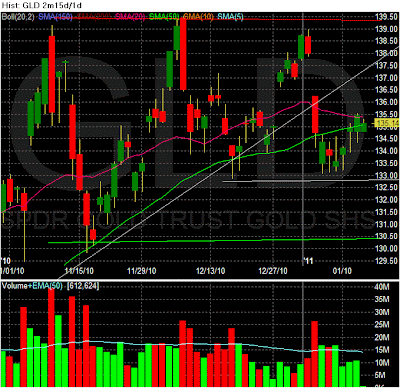
Task: Select the tallest red volume bar reaching 40M
Action: click(51, 337)
